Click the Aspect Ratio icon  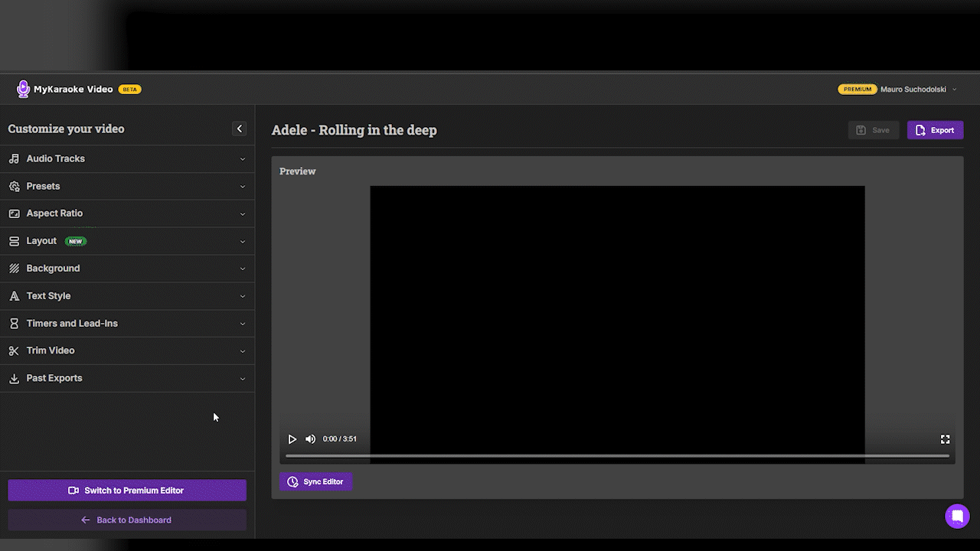point(14,214)
